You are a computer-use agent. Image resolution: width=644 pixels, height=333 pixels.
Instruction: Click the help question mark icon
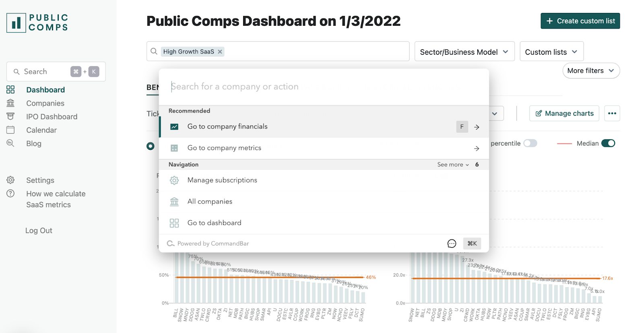10,193
